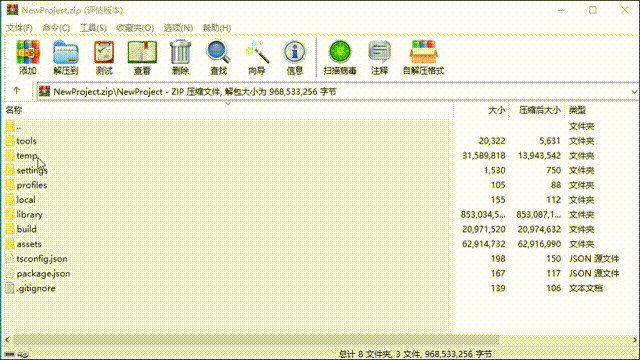This screenshot has width=640, height=360.
Task: Select the local folder name
Action: click(26, 200)
